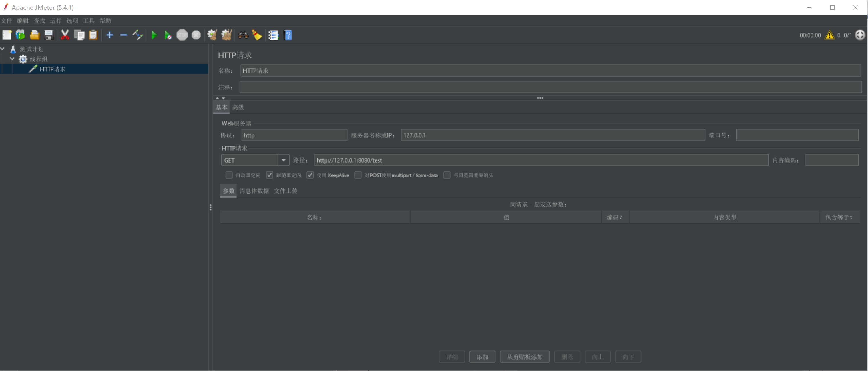Click the 添加 button

(x=482, y=357)
